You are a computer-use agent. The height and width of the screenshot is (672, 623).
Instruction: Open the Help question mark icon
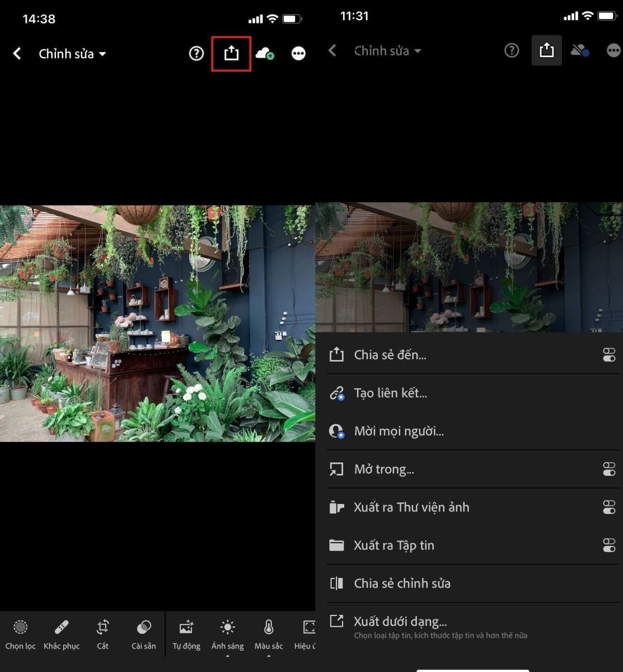[195, 53]
